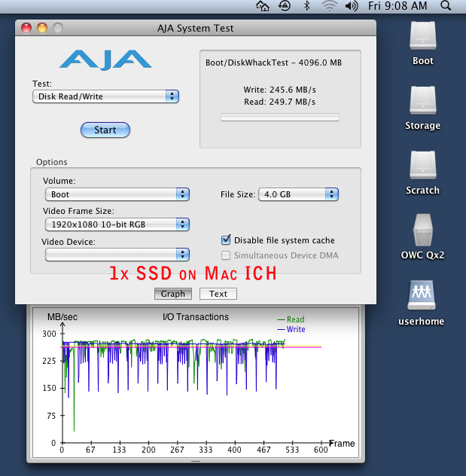466x476 pixels.
Task: Click the Frame axis label
Action: (x=343, y=443)
